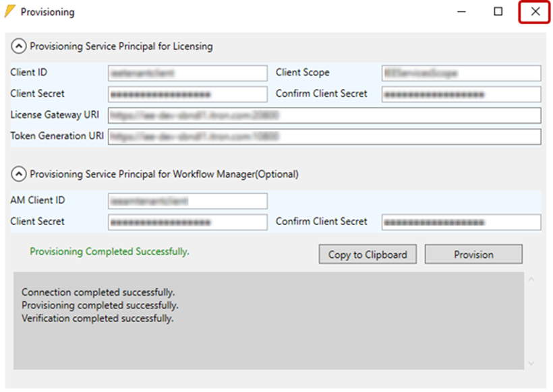Collapse the Provisioning Service Principal for Licensing section
The width and height of the screenshot is (553, 392).
click(18, 46)
